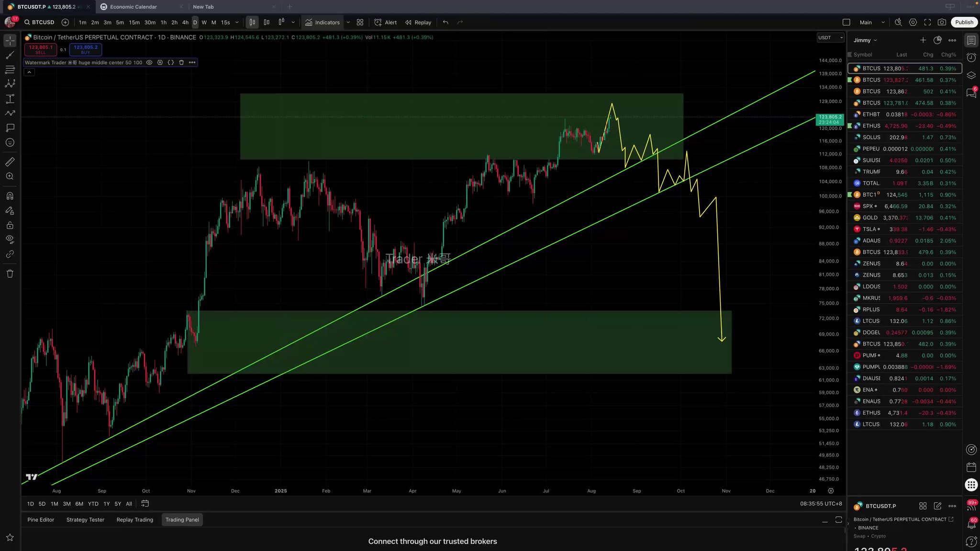980x551 pixels.
Task: Open more options for the Watermark Trader indicator
Action: point(192,63)
